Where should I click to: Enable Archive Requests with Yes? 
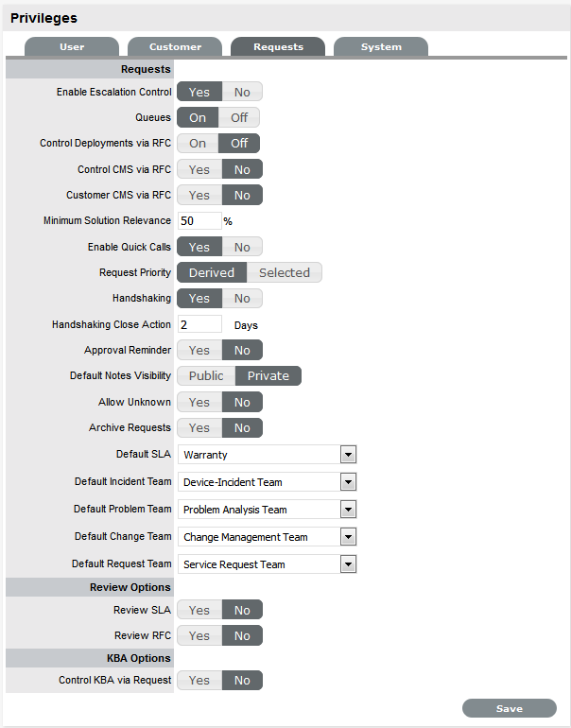[x=199, y=427]
